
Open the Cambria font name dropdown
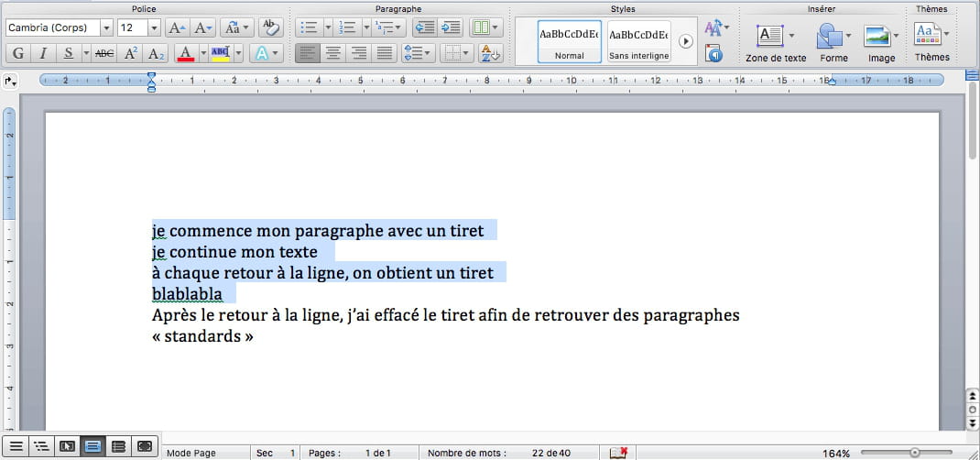pyautogui.click(x=106, y=28)
